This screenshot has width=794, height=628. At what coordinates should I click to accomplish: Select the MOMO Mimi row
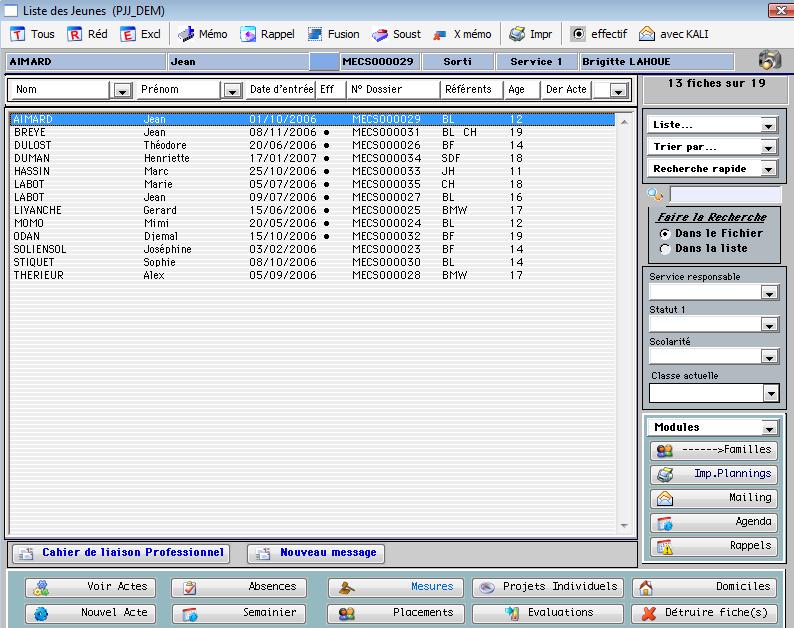[x=312, y=223]
